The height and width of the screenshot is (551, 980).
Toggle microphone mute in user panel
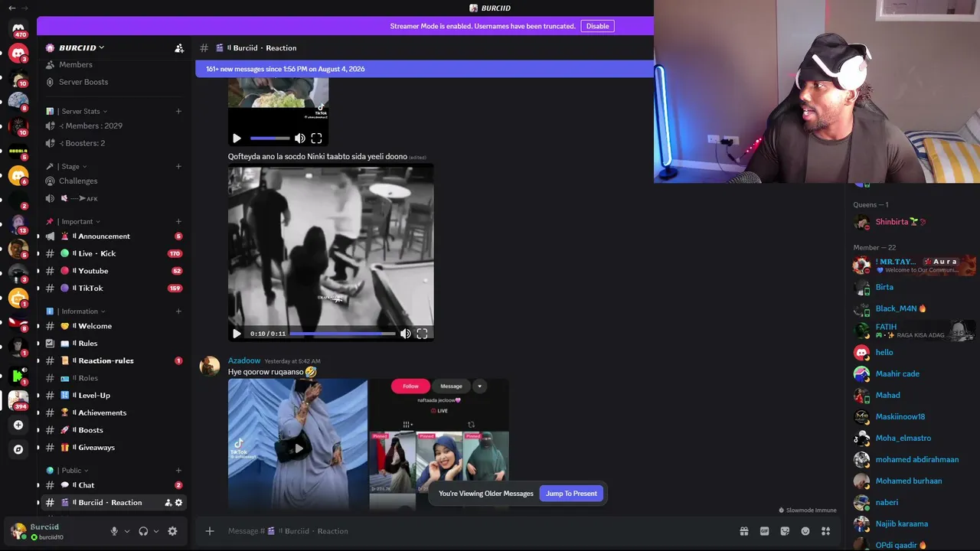pos(114,531)
